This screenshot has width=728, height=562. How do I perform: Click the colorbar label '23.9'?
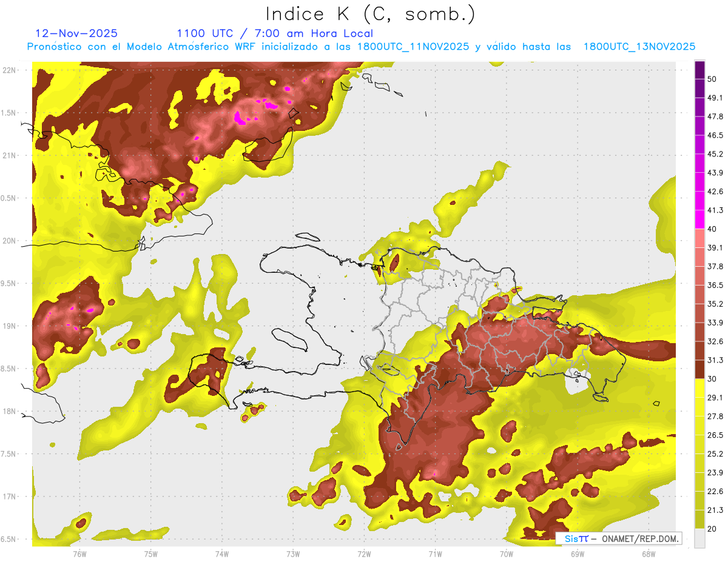coord(715,473)
